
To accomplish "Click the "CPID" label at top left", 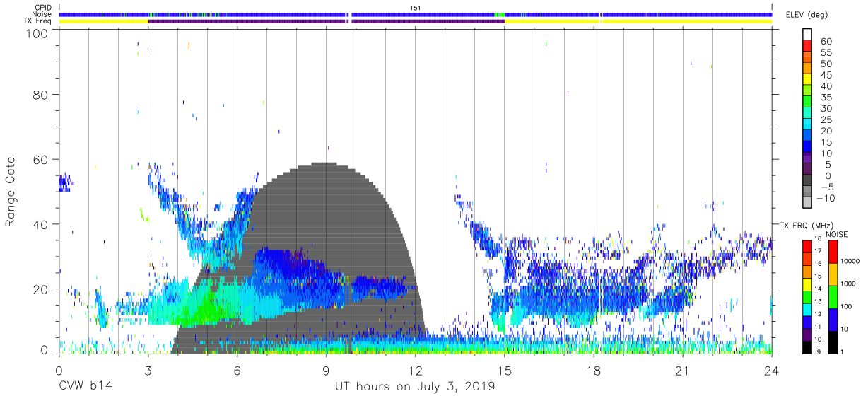I will 44,7.
